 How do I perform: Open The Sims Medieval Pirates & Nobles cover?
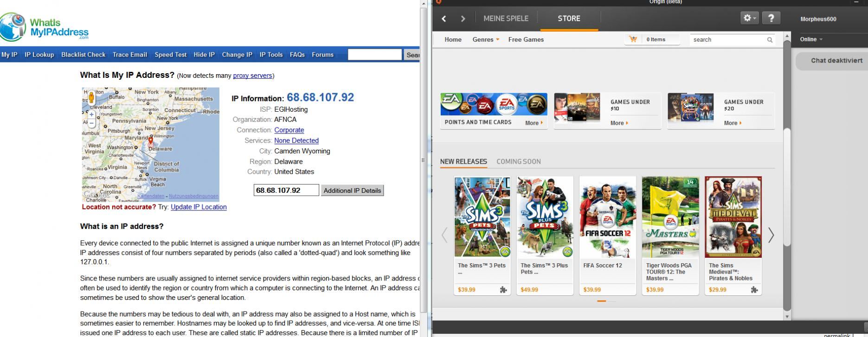[733, 217]
